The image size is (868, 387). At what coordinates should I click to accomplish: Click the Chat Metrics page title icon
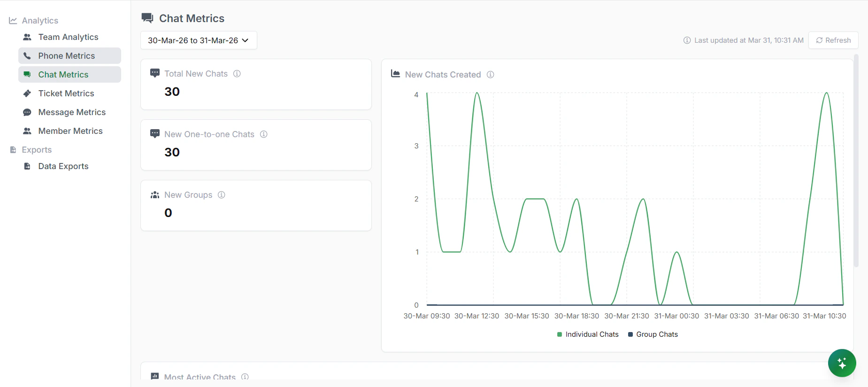pyautogui.click(x=147, y=18)
